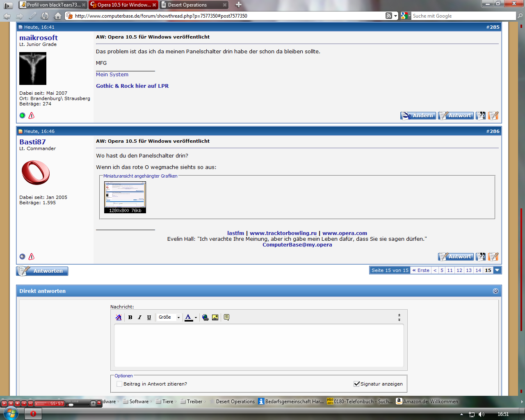Open Tiere bookmarks folder

pos(166,402)
